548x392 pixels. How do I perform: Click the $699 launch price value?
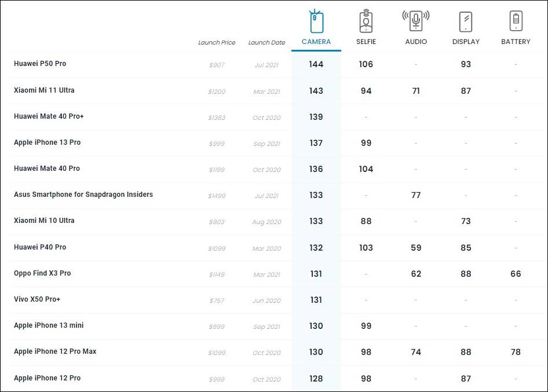coord(217,327)
